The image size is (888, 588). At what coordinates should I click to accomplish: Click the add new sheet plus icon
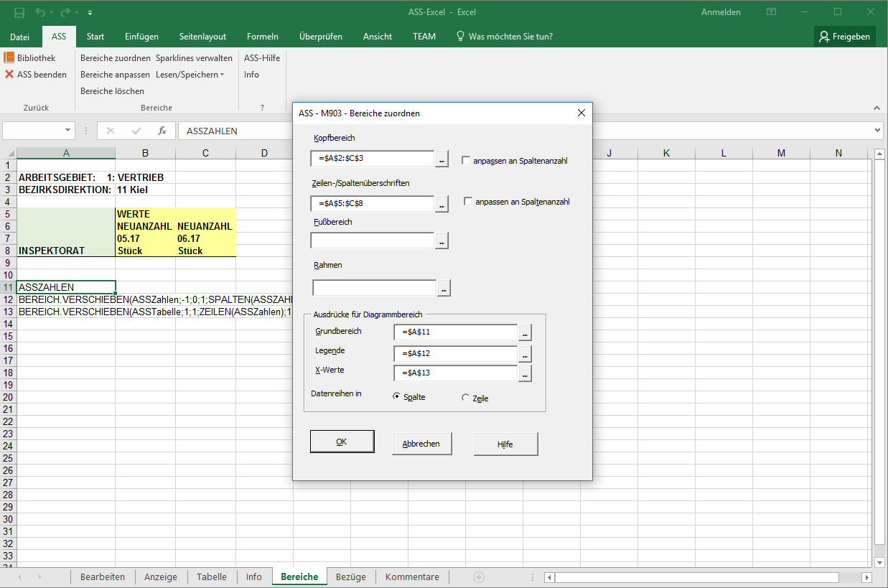(x=479, y=577)
